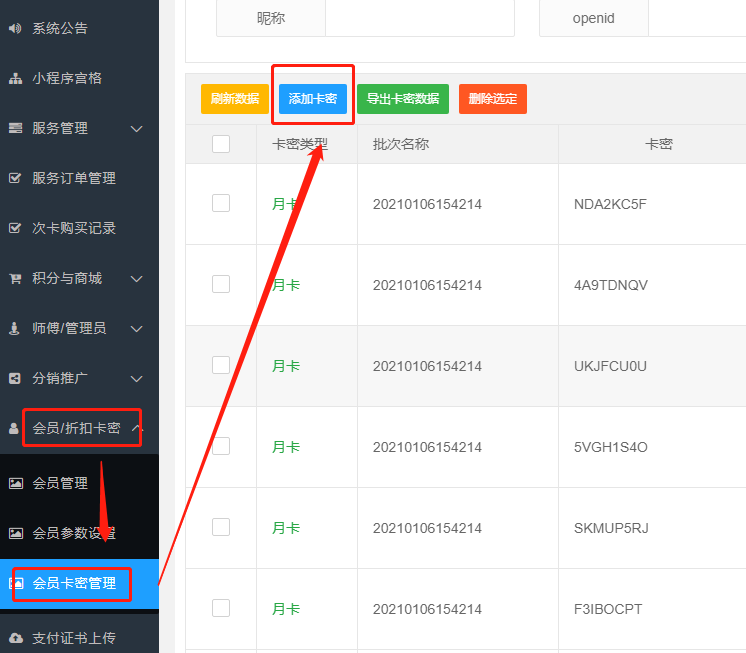The image size is (746, 653).
Task: Click the cart icon beside 积分与商城
Action: click(15, 278)
